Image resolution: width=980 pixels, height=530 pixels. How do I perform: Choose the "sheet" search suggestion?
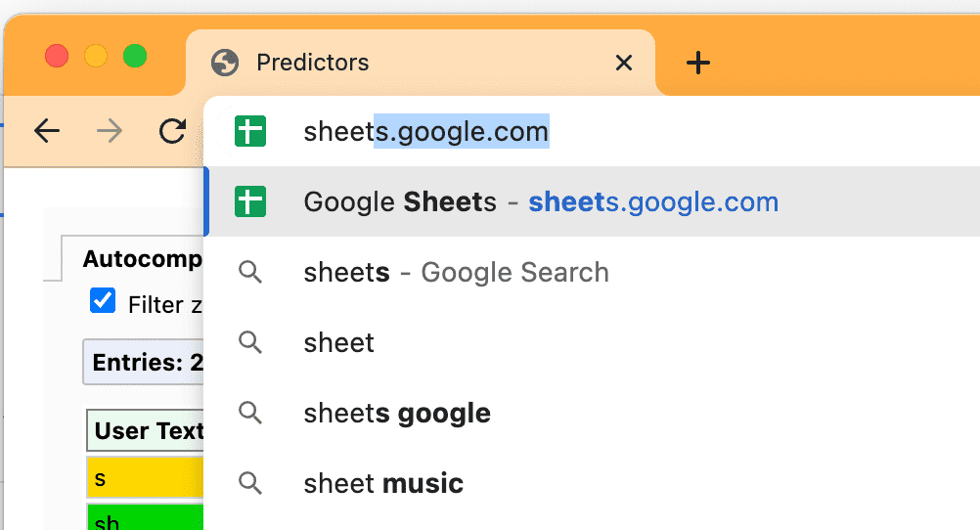point(339,343)
